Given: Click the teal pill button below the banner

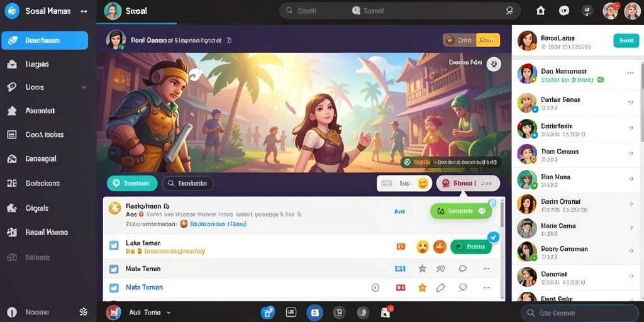Looking at the screenshot, I should [132, 183].
